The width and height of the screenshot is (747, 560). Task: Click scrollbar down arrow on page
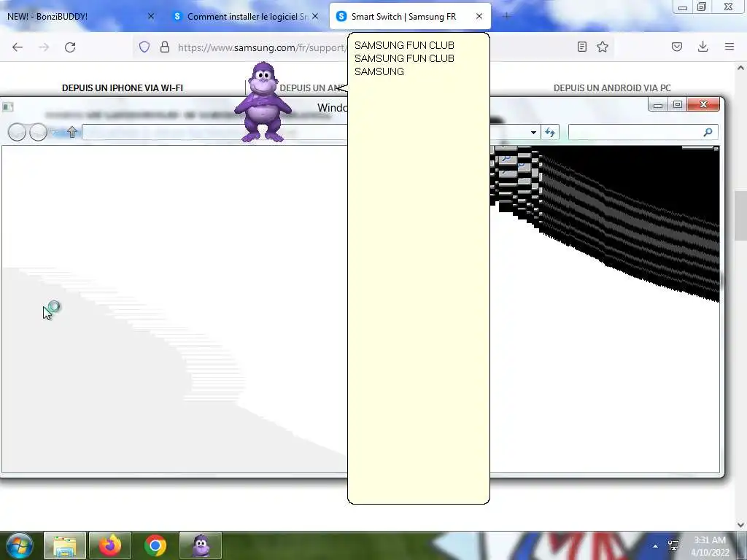click(x=740, y=524)
